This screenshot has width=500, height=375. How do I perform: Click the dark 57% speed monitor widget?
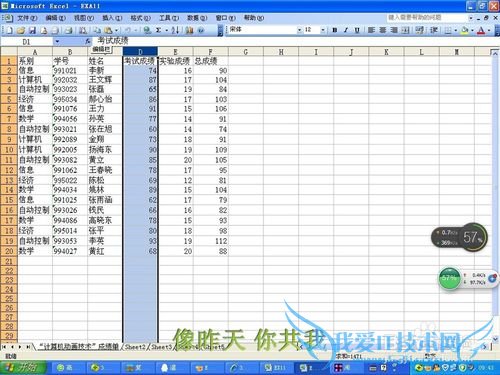point(459,237)
